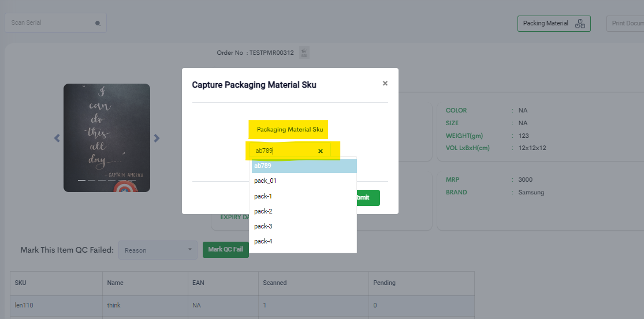Show previous product image with left arrow

pyautogui.click(x=57, y=138)
